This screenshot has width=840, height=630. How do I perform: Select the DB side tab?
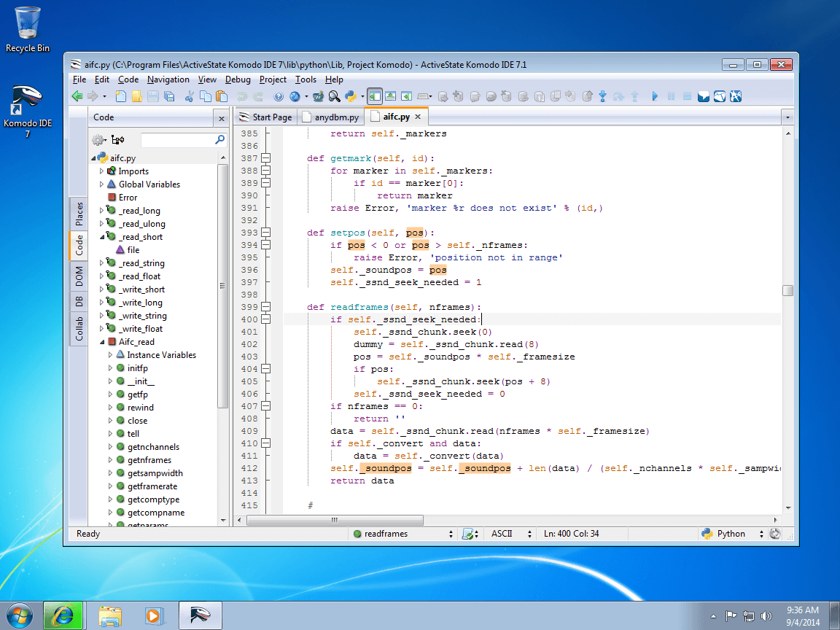click(x=79, y=301)
